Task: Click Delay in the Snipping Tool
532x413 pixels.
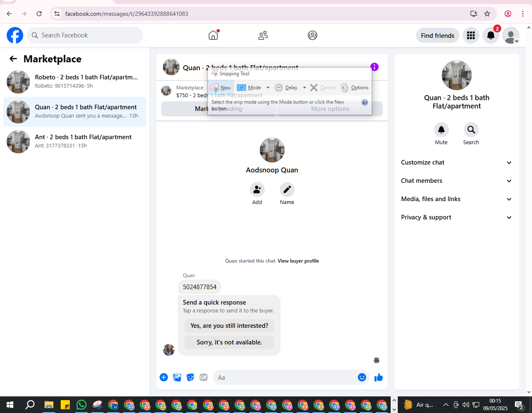Action: click(286, 88)
